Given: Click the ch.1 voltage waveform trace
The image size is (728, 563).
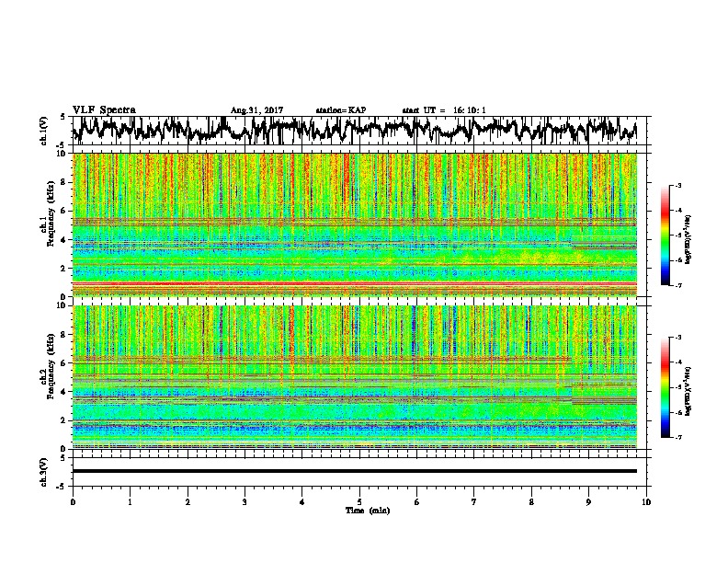Looking at the screenshot, I should (355, 130).
